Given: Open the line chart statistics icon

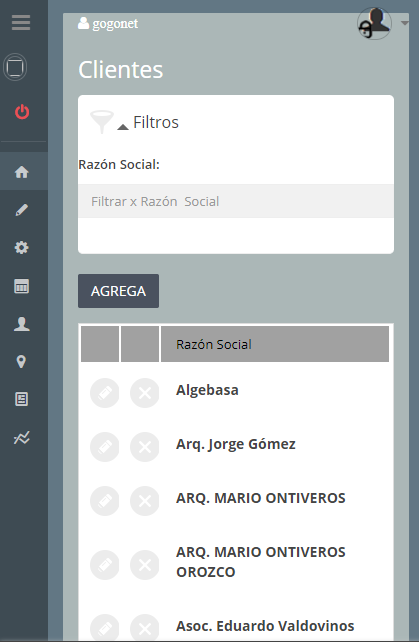Looking at the screenshot, I should (22, 438).
